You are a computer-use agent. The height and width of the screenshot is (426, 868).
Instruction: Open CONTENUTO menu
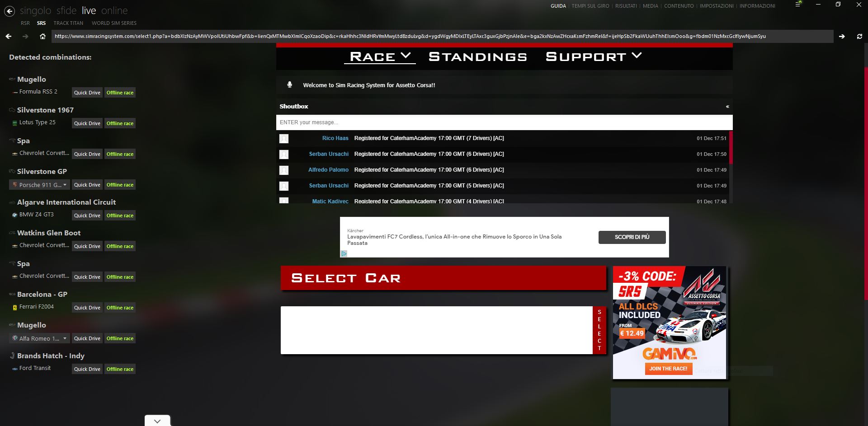[x=679, y=6]
